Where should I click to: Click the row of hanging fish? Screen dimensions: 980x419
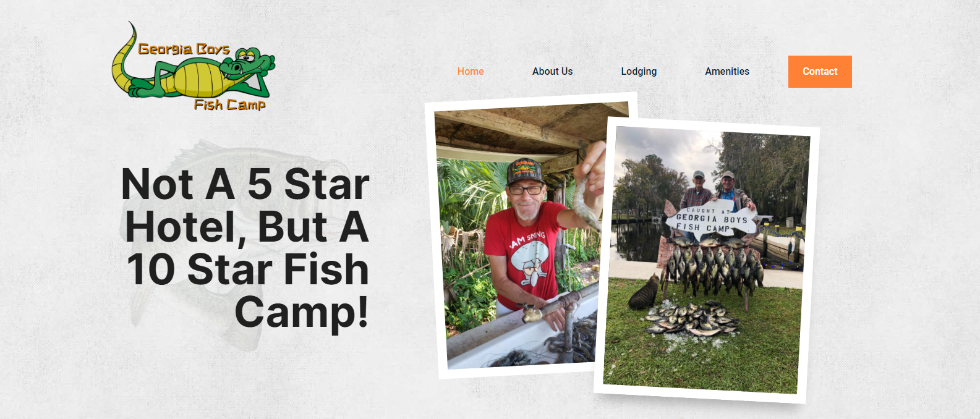click(x=714, y=267)
